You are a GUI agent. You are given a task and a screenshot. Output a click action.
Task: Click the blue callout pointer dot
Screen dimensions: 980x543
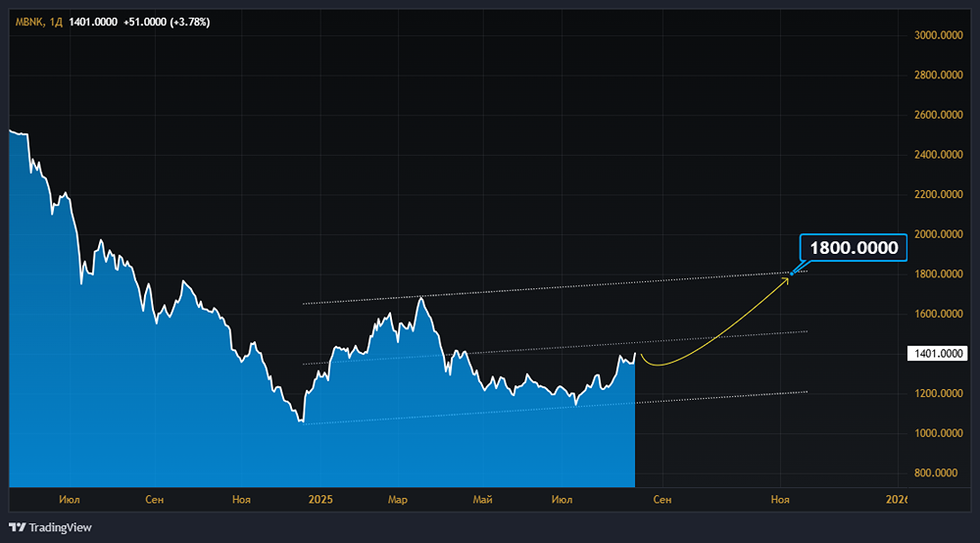792,273
